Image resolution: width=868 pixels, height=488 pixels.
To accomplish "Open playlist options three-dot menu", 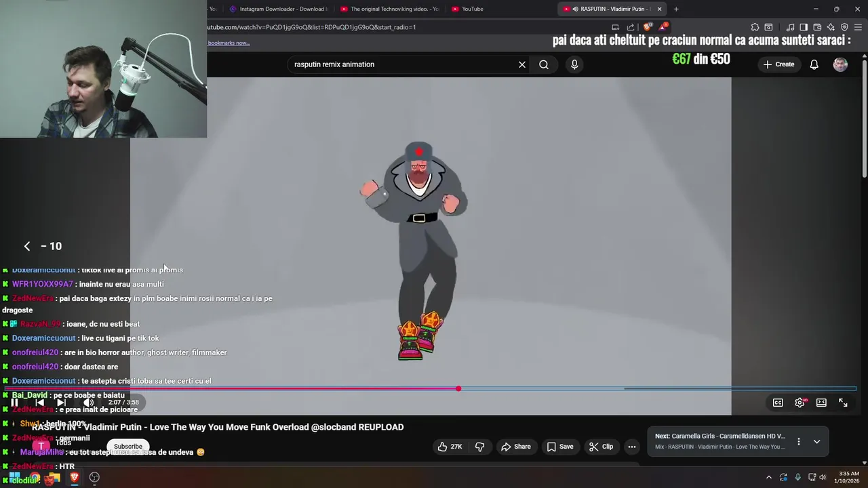I will pos(798,441).
